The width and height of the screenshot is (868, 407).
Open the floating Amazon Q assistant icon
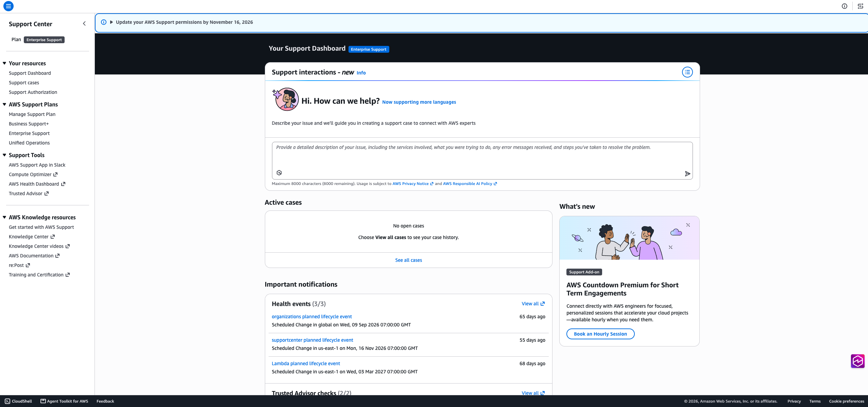pyautogui.click(x=858, y=361)
